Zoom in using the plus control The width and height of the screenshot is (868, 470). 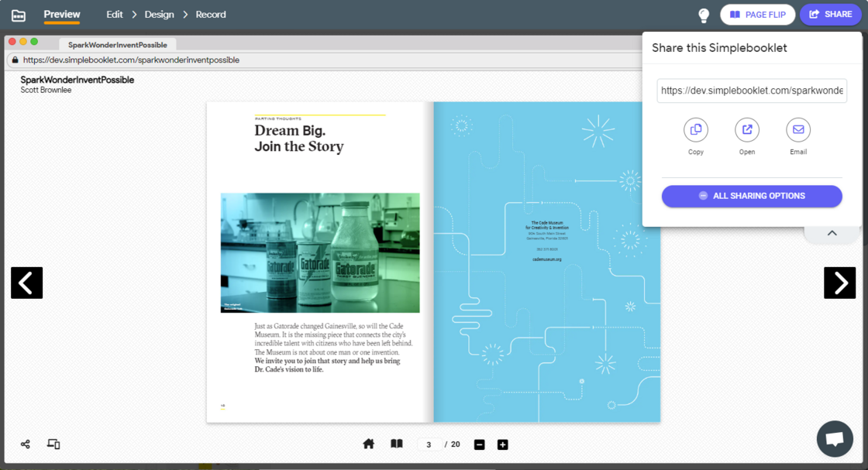[502, 444]
